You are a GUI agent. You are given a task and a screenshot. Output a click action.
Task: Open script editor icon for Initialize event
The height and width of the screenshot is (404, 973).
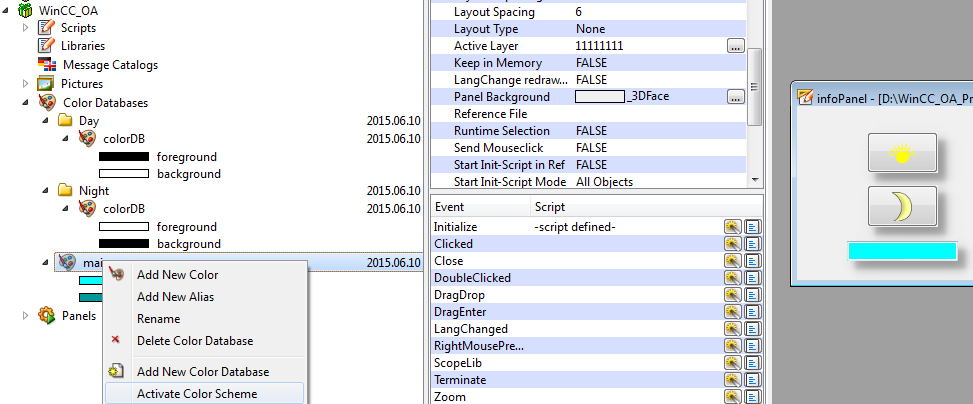(x=751, y=227)
